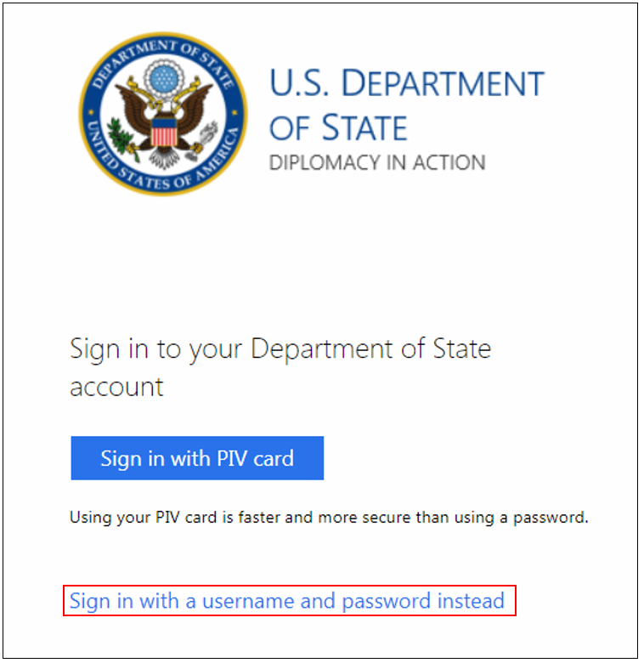This screenshot has width=644, height=663.
Task: Click the 'OF STATE' header line
Action: coord(338,127)
